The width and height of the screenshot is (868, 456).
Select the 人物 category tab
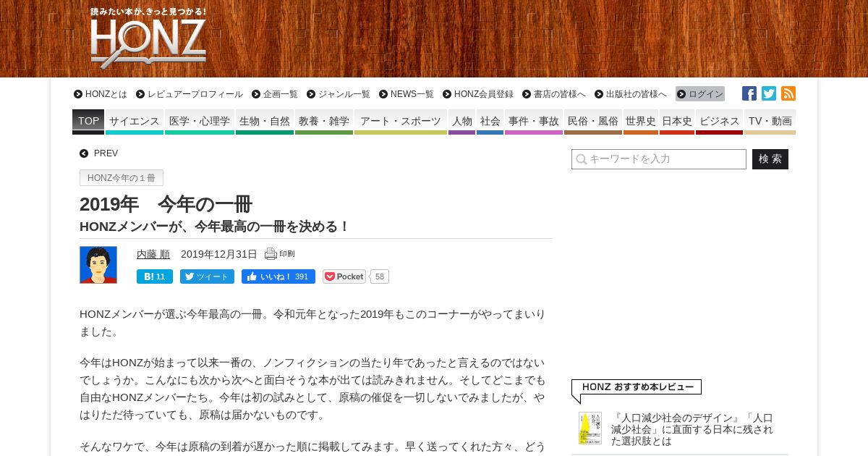461,122
